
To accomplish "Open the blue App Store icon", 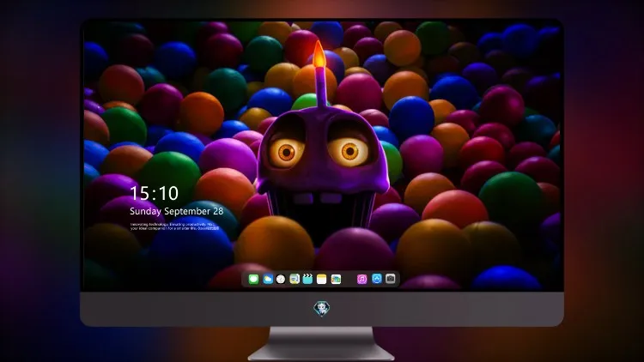I will 377,279.
